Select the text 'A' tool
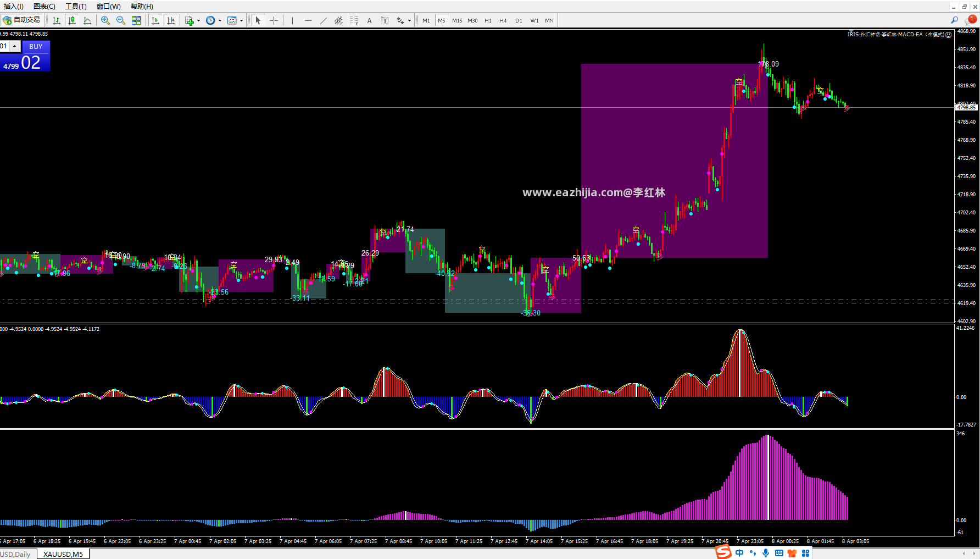The image size is (980, 559). (369, 20)
